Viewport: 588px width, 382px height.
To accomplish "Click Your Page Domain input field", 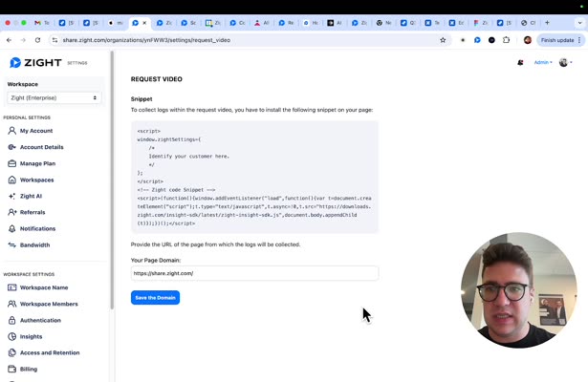I will click(x=254, y=273).
